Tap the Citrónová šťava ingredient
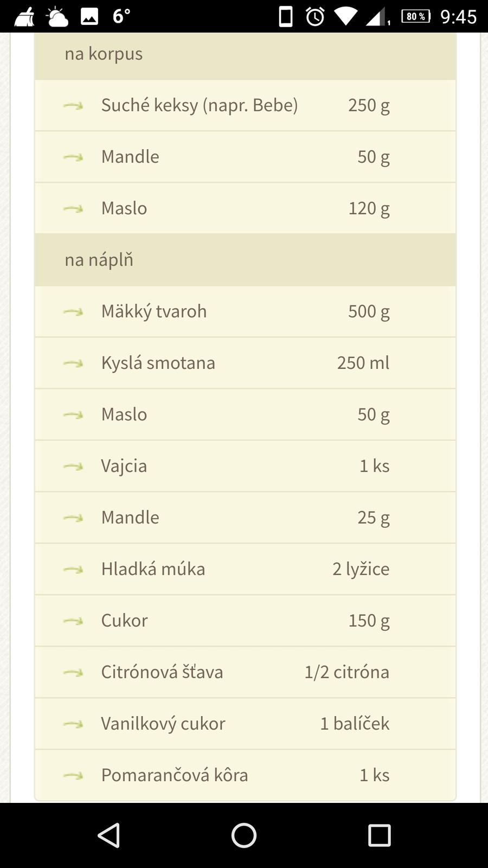This screenshot has height=868, width=488. [x=162, y=672]
